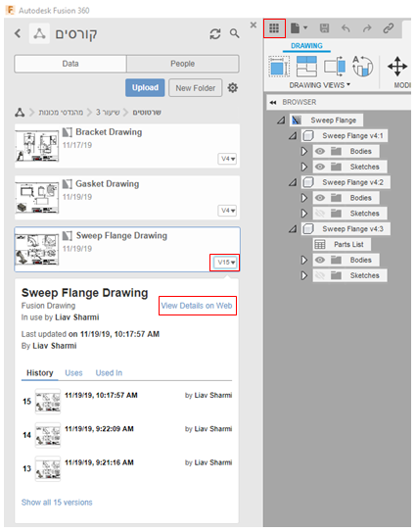Open the מהנדסי מכונות breadcrumb
Screen dimensions: 416x532
click(61, 113)
